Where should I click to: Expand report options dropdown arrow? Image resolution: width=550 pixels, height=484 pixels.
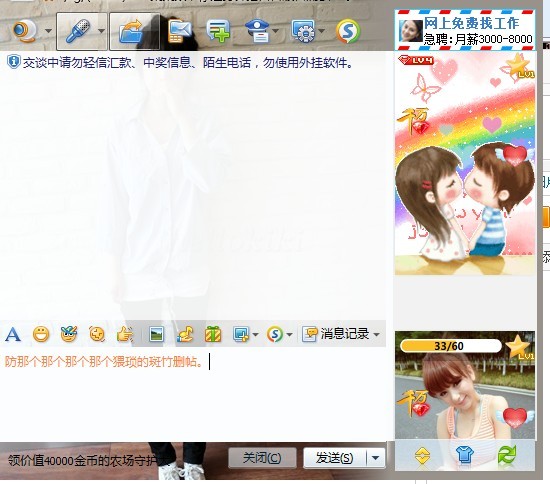tap(276, 31)
